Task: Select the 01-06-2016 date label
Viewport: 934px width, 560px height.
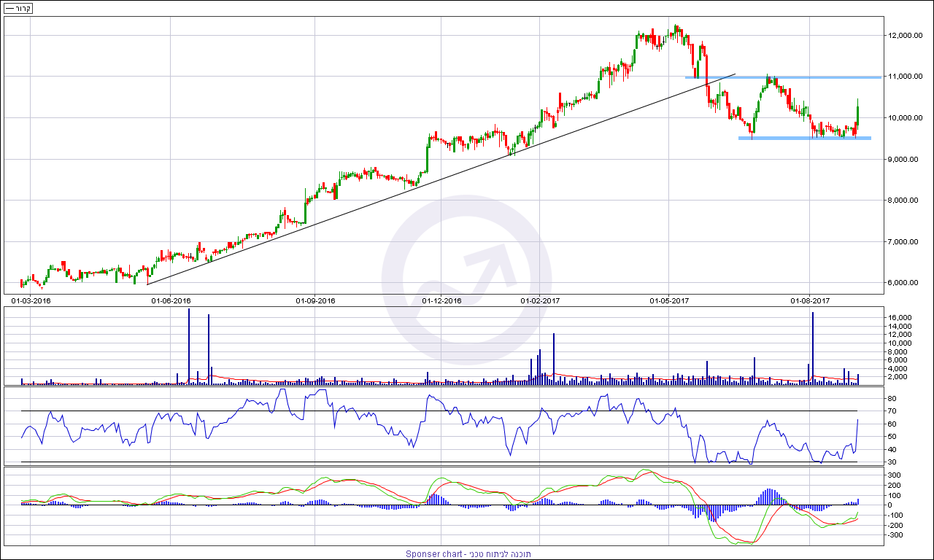Action: pyautogui.click(x=170, y=300)
